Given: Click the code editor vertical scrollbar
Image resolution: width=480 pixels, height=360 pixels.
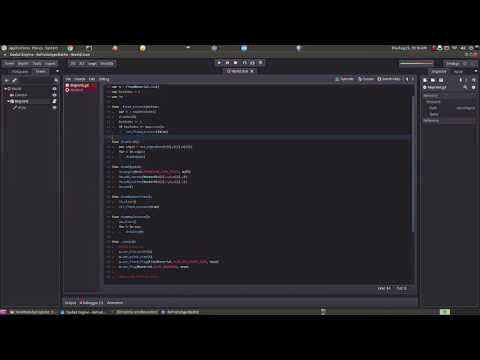Looking at the screenshot, I should 413,163.
